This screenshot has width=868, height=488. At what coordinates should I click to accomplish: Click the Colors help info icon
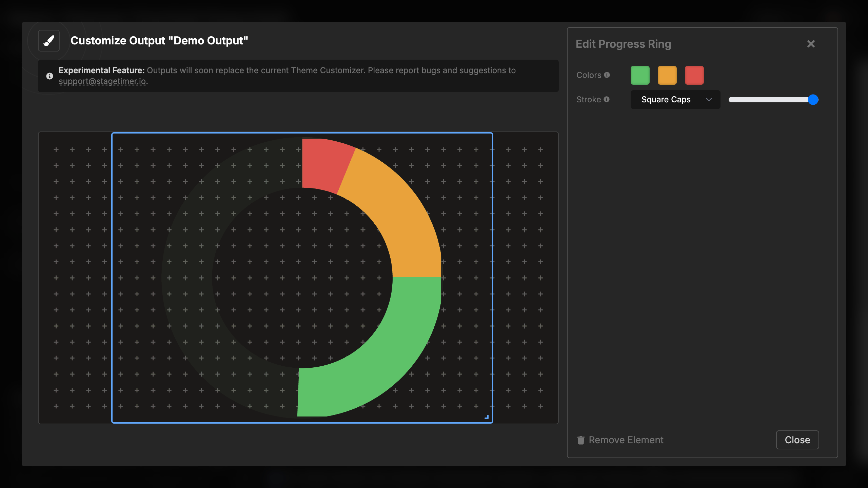(x=607, y=75)
